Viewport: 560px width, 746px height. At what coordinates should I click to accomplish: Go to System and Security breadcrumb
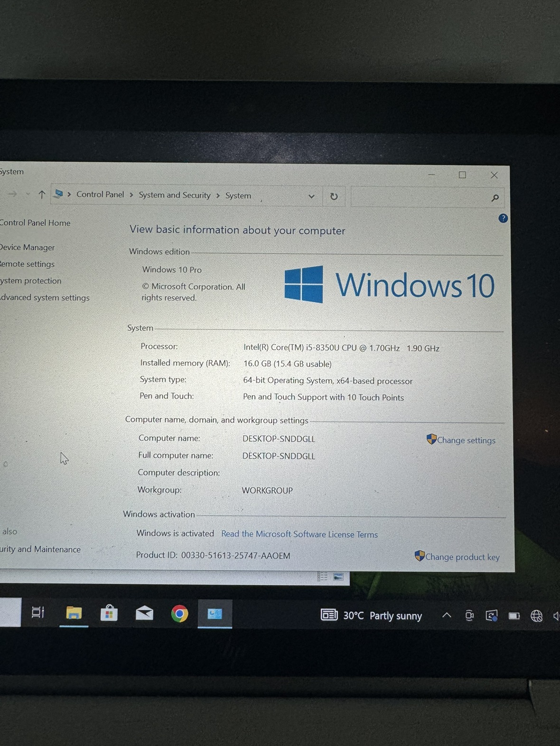coord(174,195)
